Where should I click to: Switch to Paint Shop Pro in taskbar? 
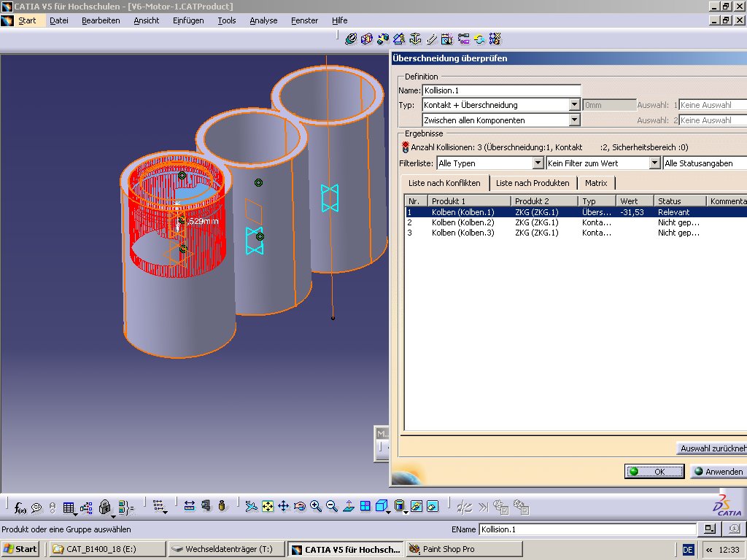click(x=465, y=549)
